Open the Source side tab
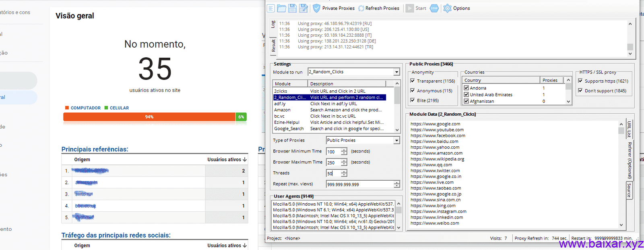The width and height of the screenshot is (644, 250). tap(630, 190)
